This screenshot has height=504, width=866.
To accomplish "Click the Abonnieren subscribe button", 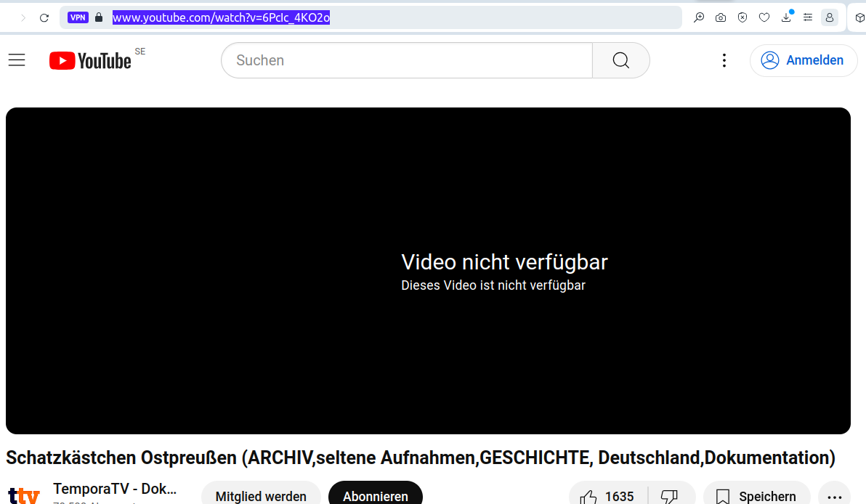I will pos(375,496).
